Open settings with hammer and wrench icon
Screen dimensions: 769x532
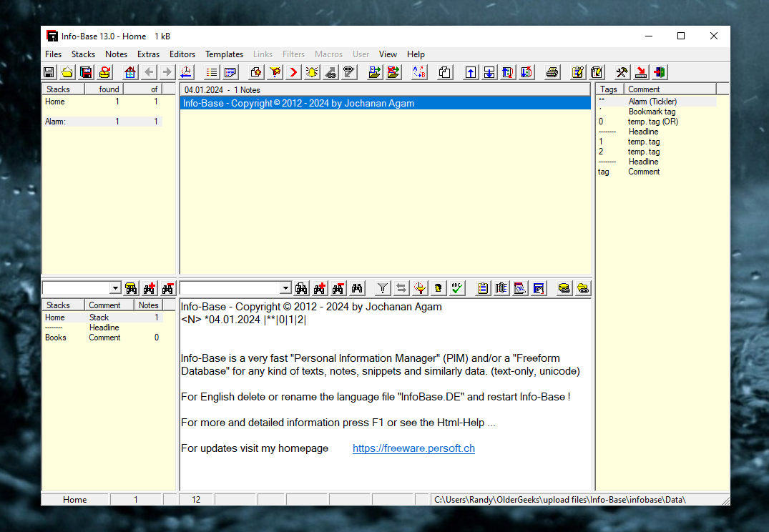tap(622, 72)
